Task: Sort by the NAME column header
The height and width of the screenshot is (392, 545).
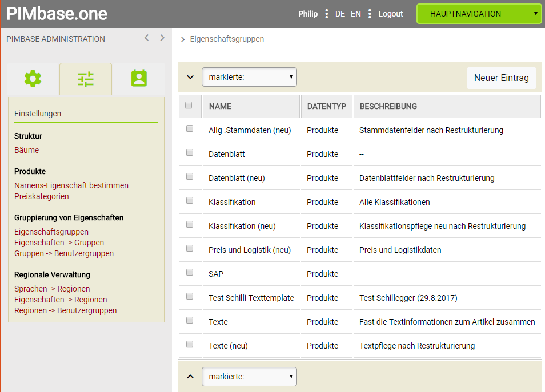Action: point(220,106)
